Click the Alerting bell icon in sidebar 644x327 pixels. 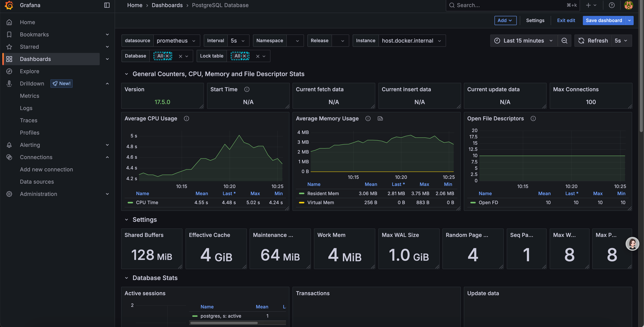(9, 145)
